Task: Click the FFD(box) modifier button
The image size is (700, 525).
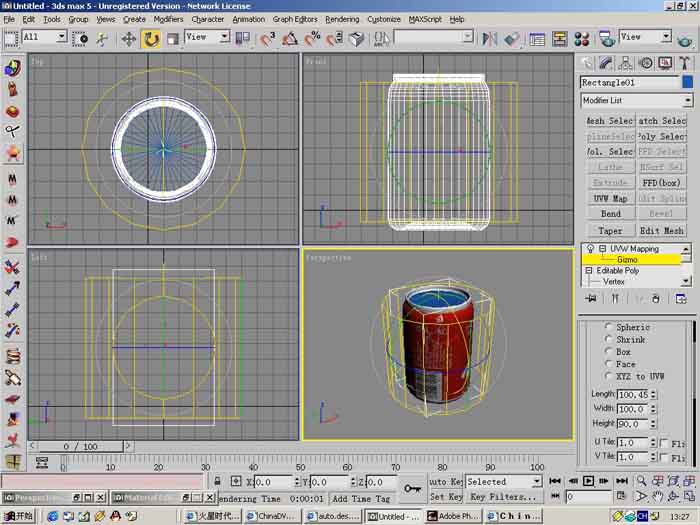Action: (x=662, y=183)
